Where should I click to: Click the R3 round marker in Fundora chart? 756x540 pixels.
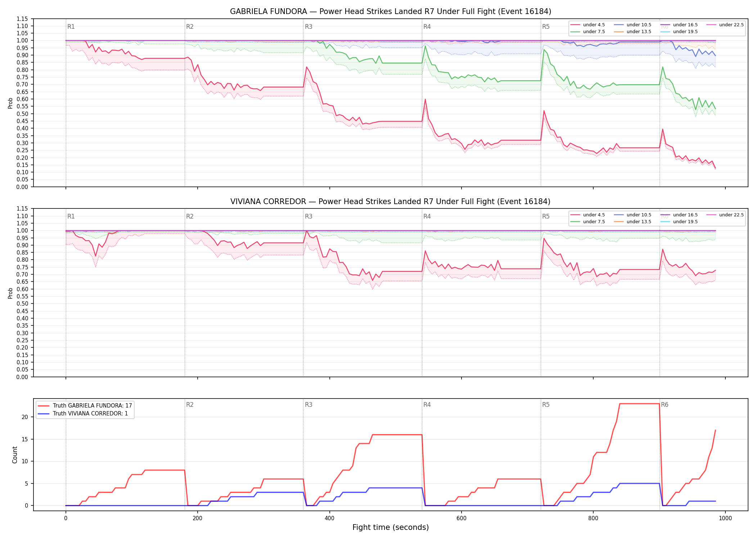309,27
